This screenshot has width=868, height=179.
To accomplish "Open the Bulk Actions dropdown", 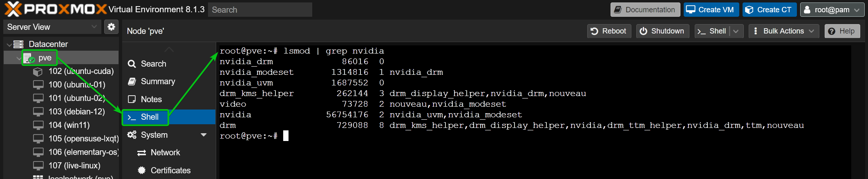I will (x=784, y=31).
